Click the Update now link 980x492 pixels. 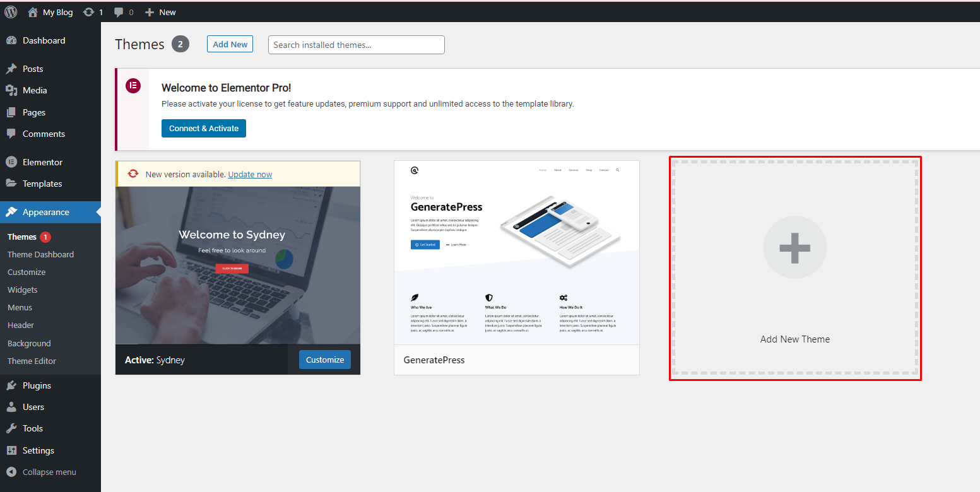click(250, 174)
